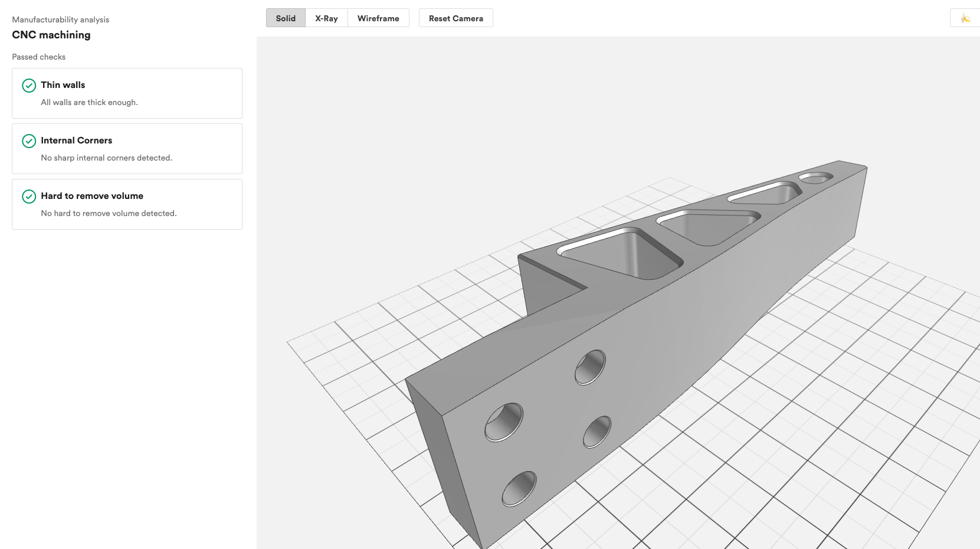Click the Hard to remove volume check icon
Screen dimensions: 980x549
pyautogui.click(x=29, y=197)
